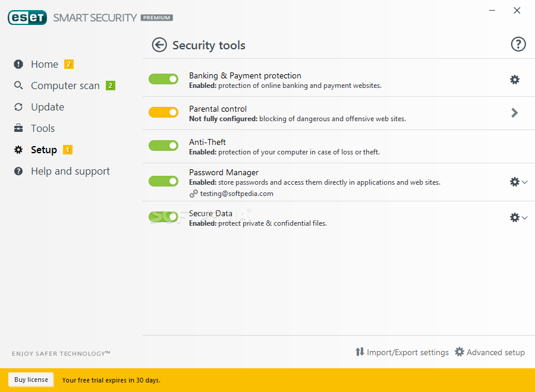Image resolution: width=535 pixels, height=392 pixels.
Task: Click the Help and support question icon
Action: coord(18,171)
